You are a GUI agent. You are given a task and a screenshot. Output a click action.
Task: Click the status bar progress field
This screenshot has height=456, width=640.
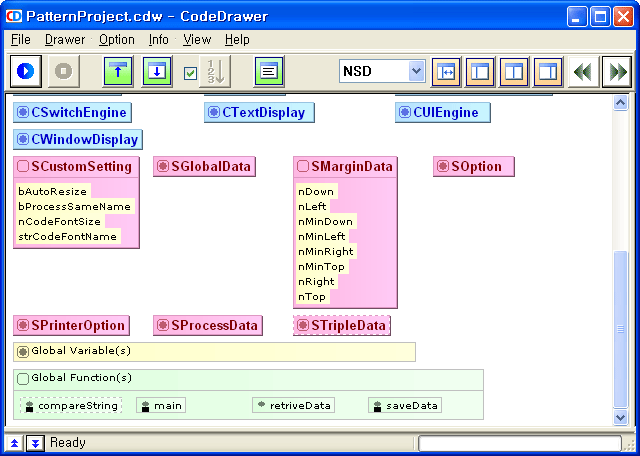click(520, 443)
